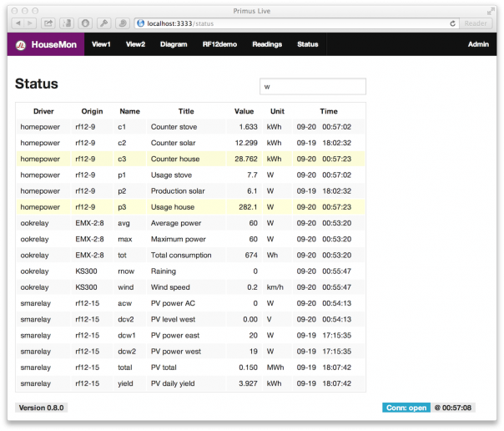Focus the Status filter field containing 'w'
This screenshot has width=504, height=431.
pos(312,87)
